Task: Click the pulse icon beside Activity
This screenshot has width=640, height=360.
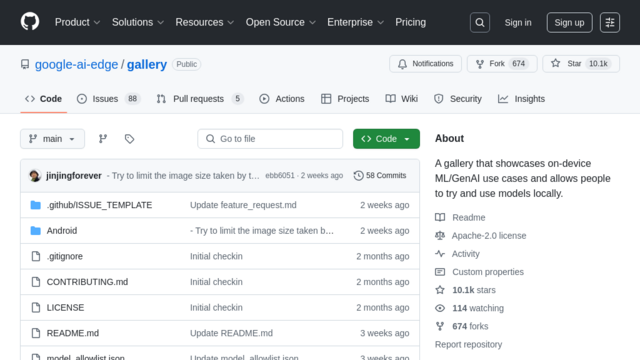Action: pyautogui.click(x=440, y=253)
